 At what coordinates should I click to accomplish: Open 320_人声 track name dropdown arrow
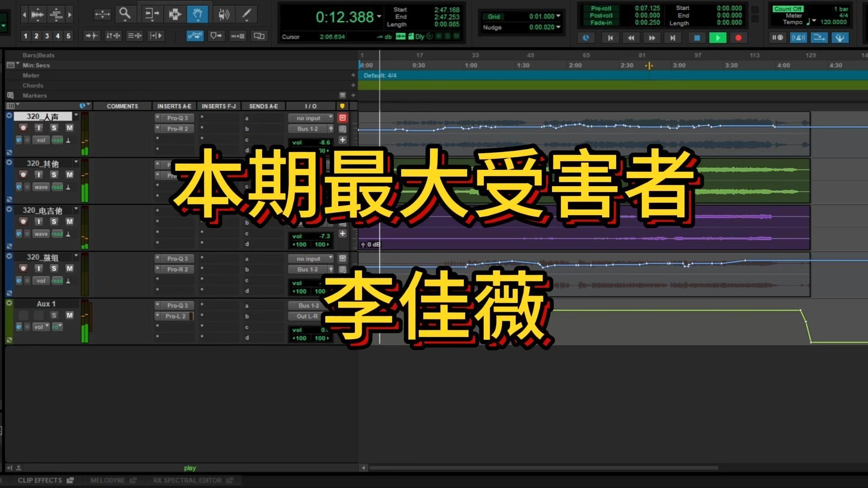click(76, 116)
